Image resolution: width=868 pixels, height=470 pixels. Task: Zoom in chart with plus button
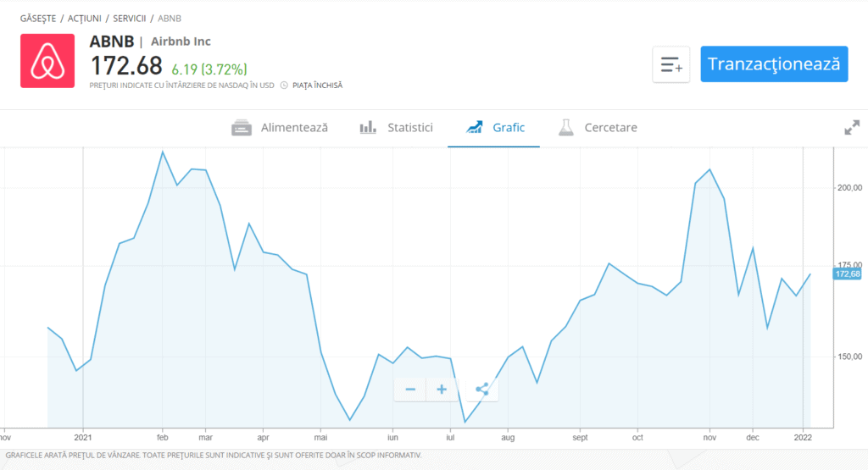(442, 390)
